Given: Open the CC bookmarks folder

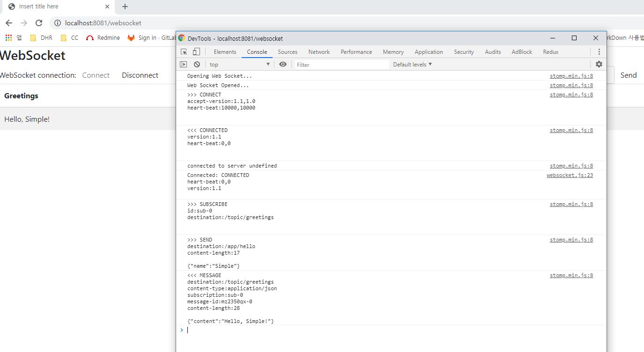Looking at the screenshot, I should 69,38.
